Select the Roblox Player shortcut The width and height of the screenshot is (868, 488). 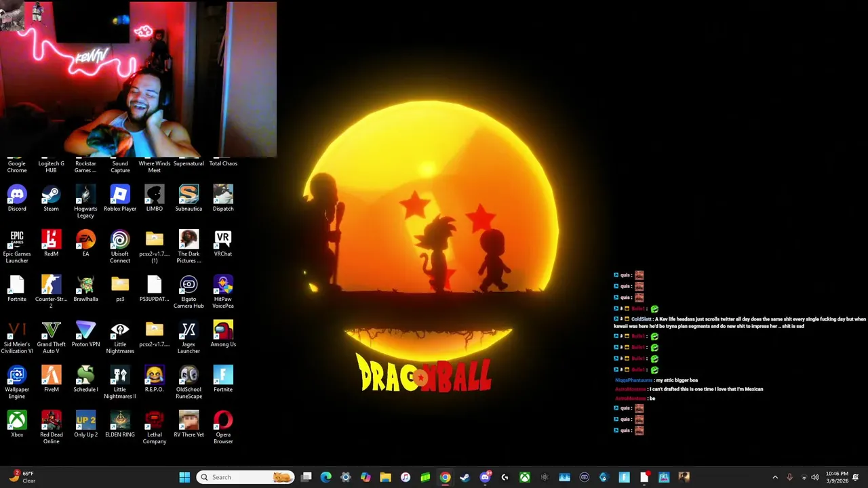click(x=120, y=198)
